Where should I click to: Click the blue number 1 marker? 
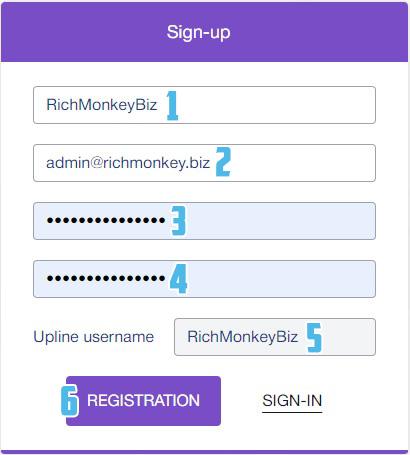point(172,106)
